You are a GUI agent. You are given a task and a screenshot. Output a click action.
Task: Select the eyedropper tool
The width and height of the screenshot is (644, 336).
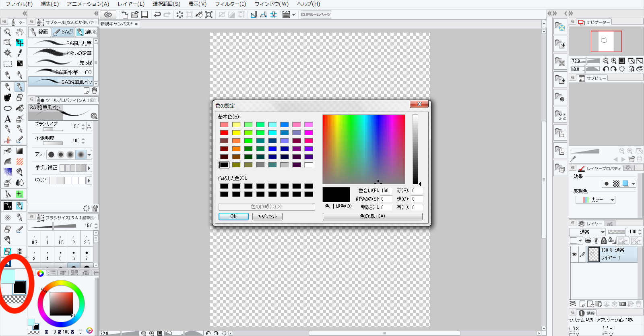(19, 53)
